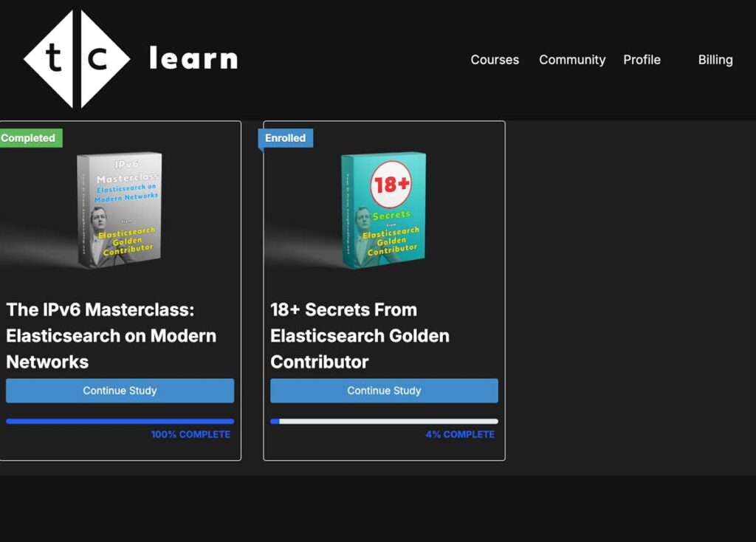Click the fully filled IPv6 progress bar
The height and width of the screenshot is (542, 756).
tap(120, 422)
